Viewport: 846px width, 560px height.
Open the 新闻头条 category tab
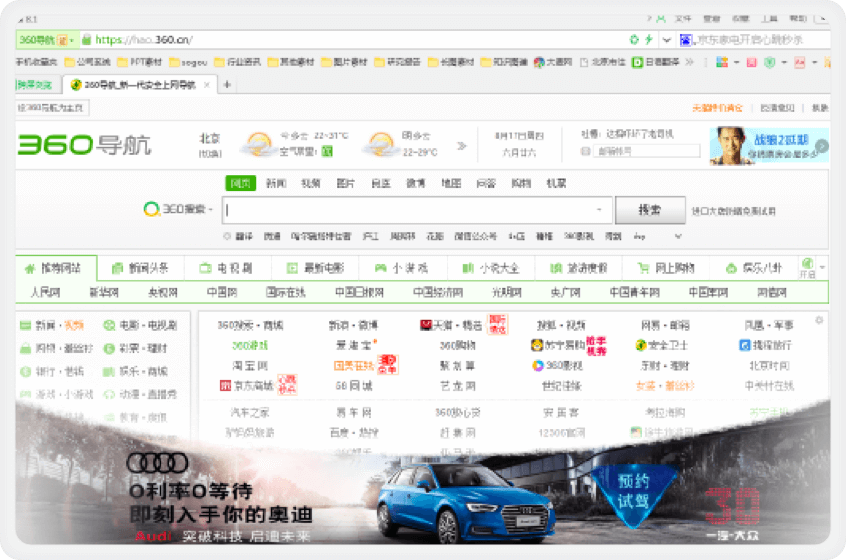(x=140, y=268)
